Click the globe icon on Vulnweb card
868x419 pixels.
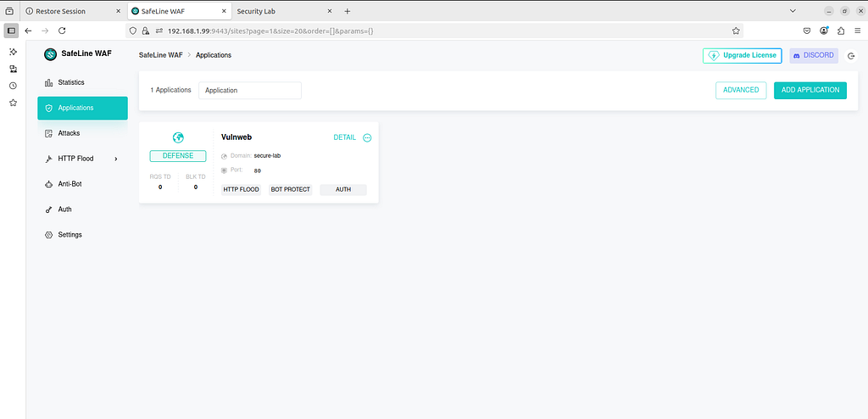pos(178,137)
